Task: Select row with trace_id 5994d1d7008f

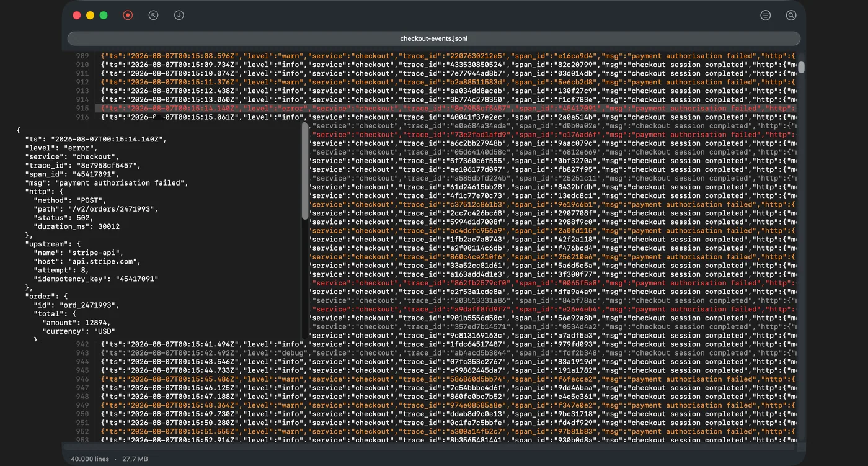Action: [x=553, y=222]
